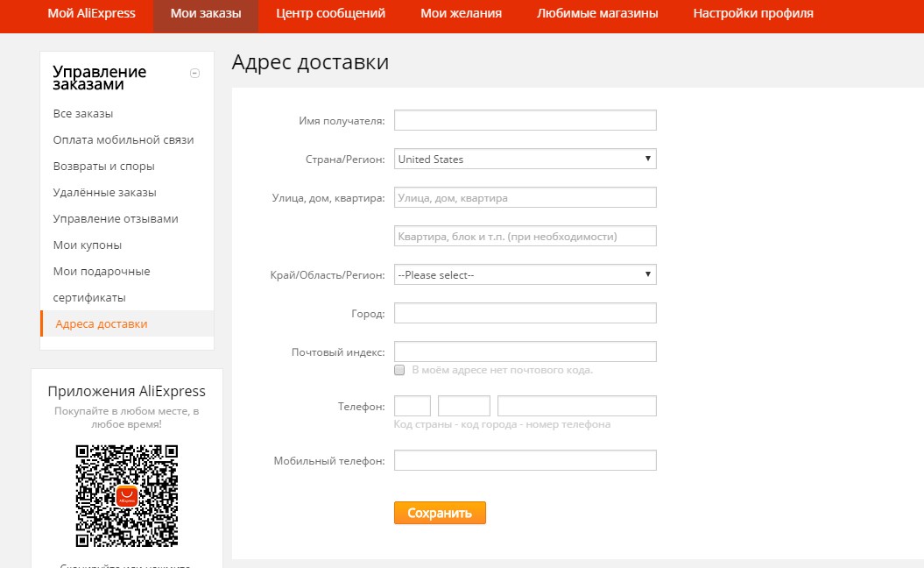924x568 pixels.
Task: Open the Мои заказы tab
Action: (206, 14)
